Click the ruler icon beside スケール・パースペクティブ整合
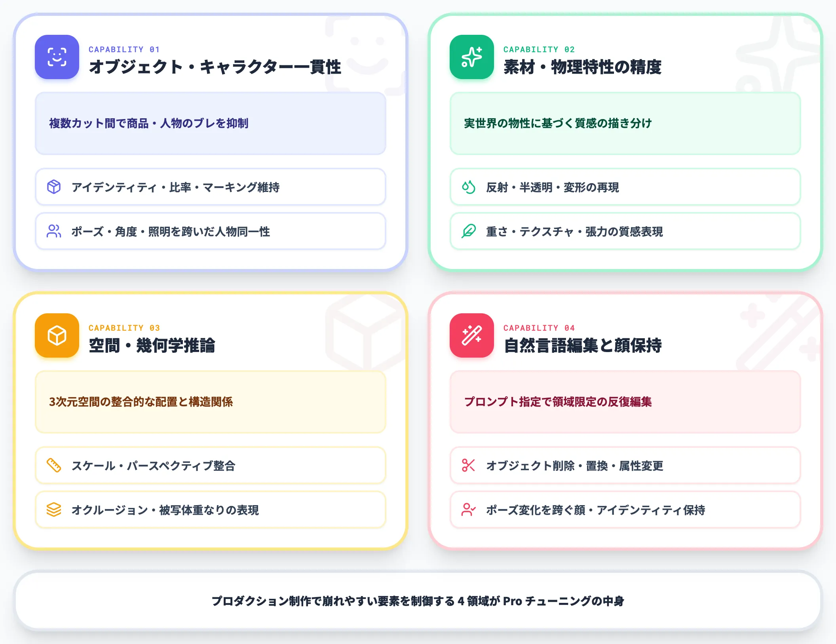Screen dimensions: 836x644 pyautogui.click(x=54, y=465)
